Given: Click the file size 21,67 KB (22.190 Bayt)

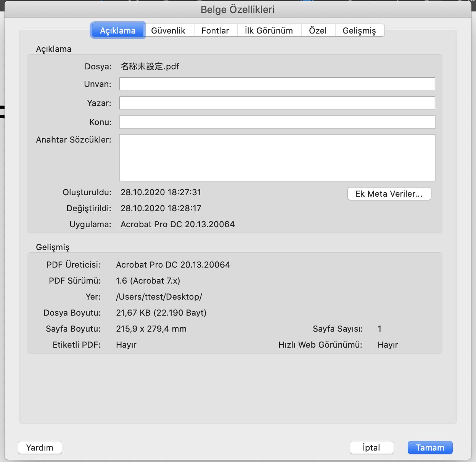Looking at the screenshot, I should (161, 313).
